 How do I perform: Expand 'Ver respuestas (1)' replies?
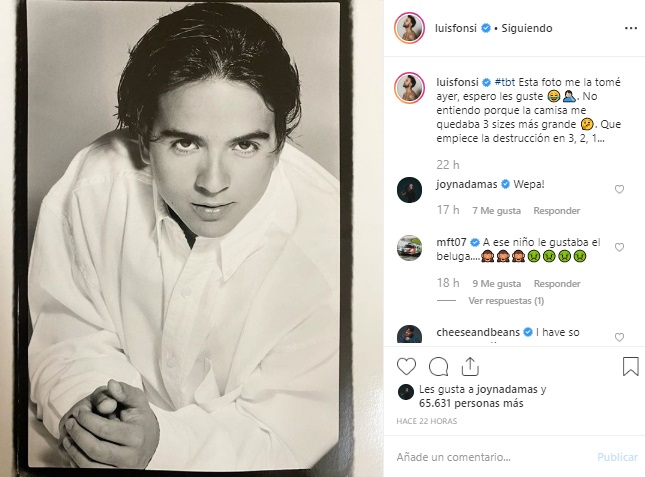(506, 300)
